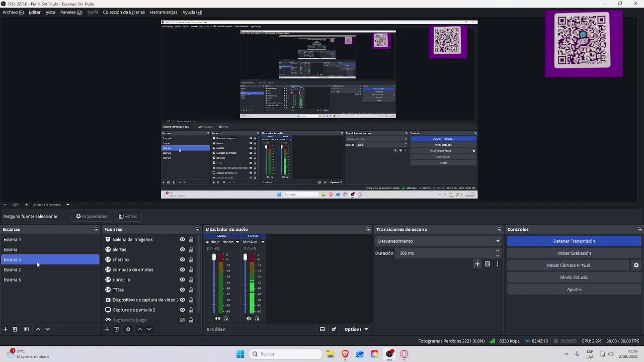Show the Captura de juego source
Screen dimensions: 644x362
[x=183, y=320]
